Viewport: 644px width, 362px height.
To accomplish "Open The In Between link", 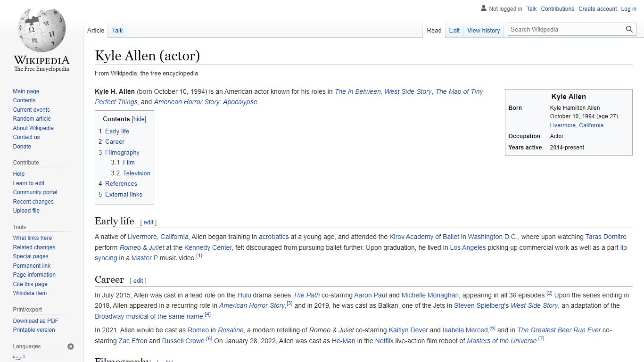I will click(358, 92).
